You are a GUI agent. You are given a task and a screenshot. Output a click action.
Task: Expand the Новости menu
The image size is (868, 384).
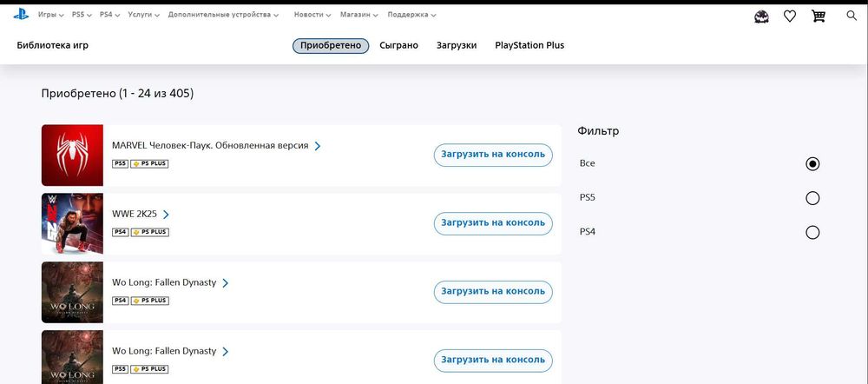click(x=312, y=15)
